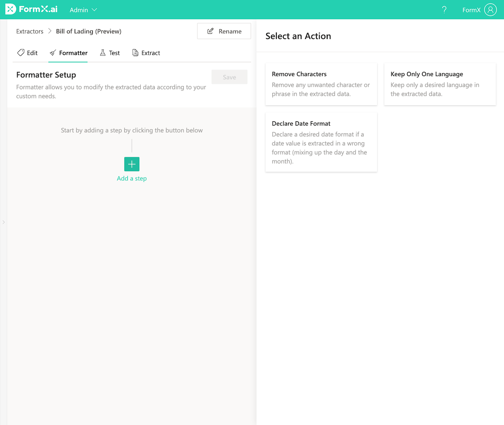The width and height of the screenshot is (504, 425).
Task: Click the tag icon of Edit tab
Action: coord(21,53)
